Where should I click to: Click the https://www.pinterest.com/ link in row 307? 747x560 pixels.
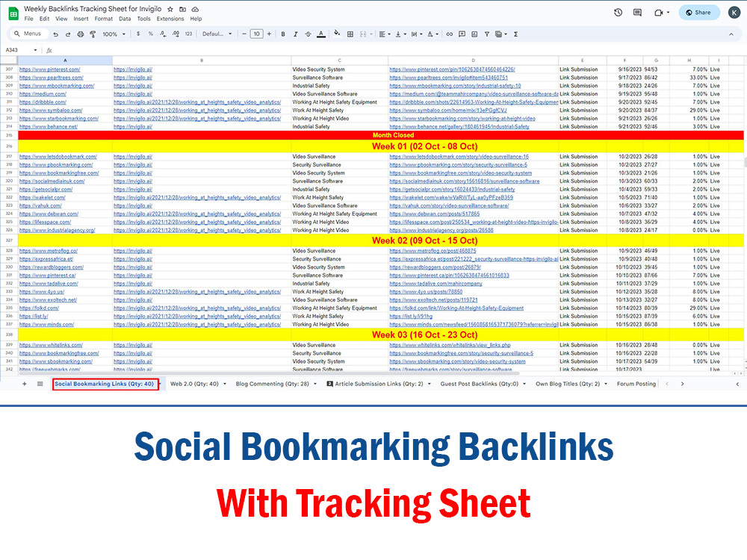pos(49,69)
